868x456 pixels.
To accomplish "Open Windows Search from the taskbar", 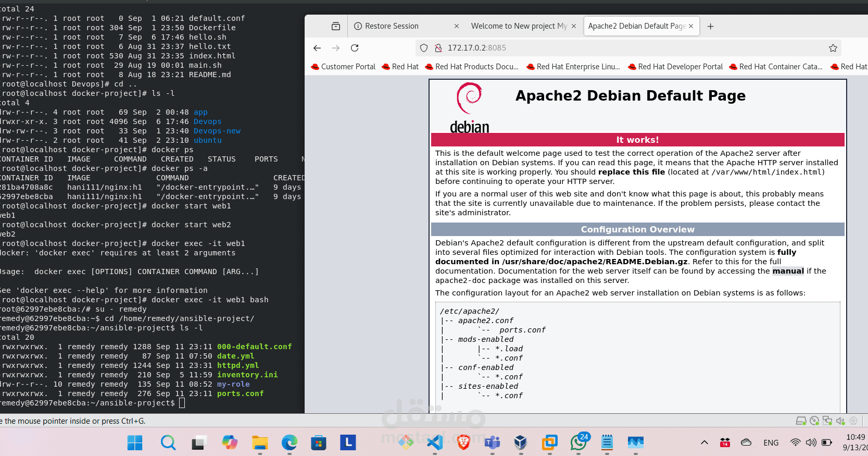I will 168,443.
